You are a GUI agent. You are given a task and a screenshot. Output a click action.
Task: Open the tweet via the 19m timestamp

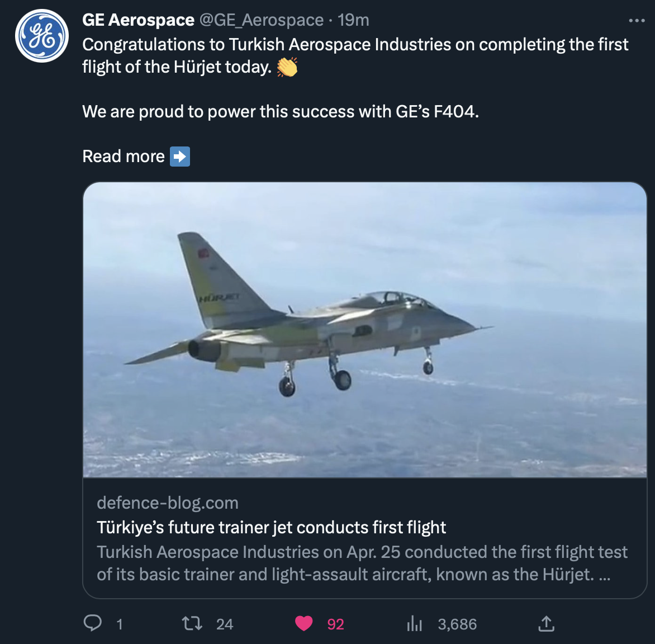(x=353, y=20)
